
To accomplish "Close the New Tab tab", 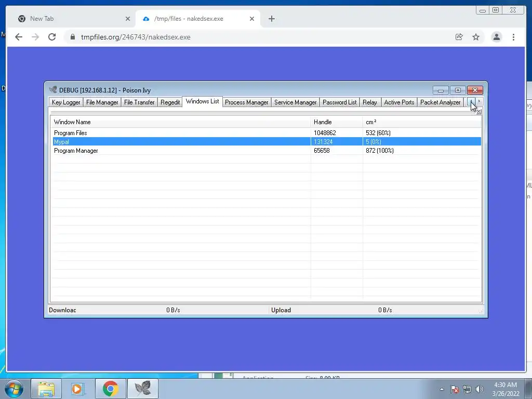I will click(128, 19).
